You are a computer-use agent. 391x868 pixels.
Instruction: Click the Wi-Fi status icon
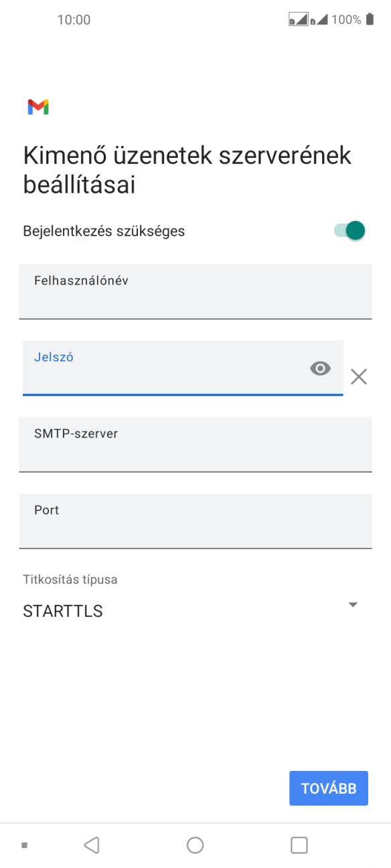(300, 19)
